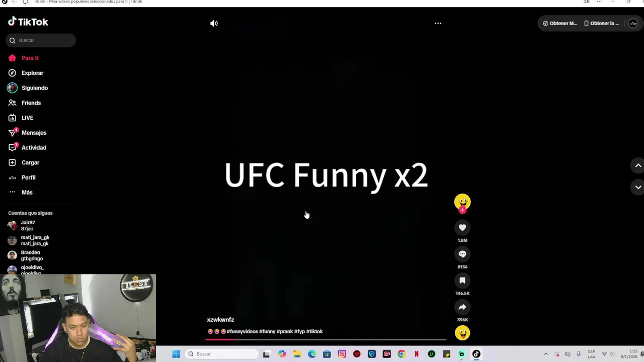644x362 pixels.
Task: Follow creator with red plus badge
Action: [462, 210]
